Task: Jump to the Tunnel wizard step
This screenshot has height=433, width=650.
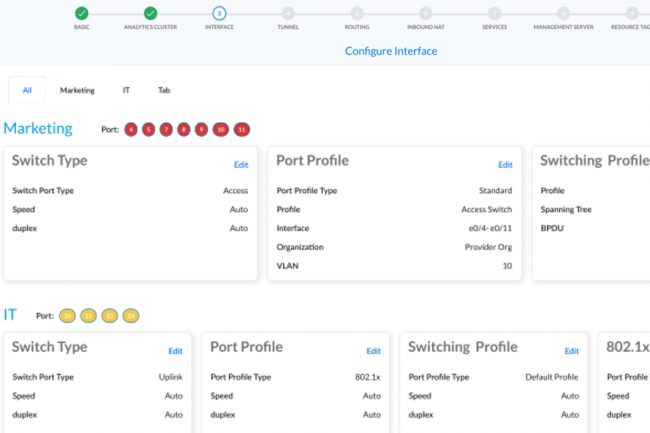Action: point(288,13)
